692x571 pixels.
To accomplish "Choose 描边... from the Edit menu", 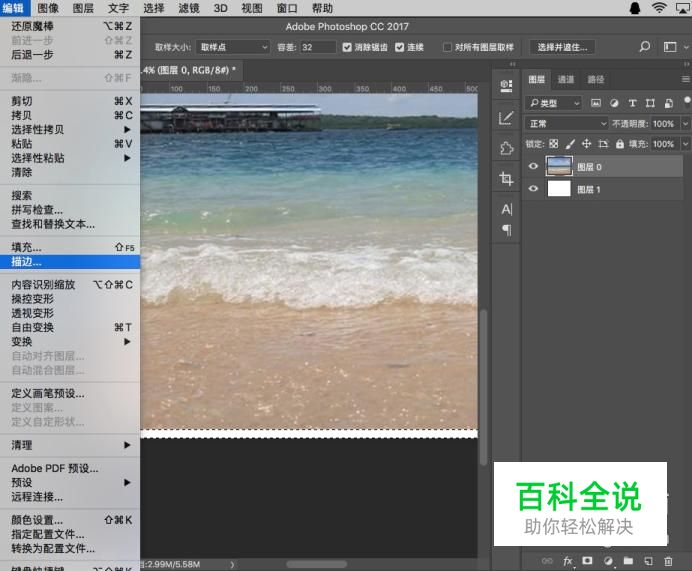I will tap(71, 262).
